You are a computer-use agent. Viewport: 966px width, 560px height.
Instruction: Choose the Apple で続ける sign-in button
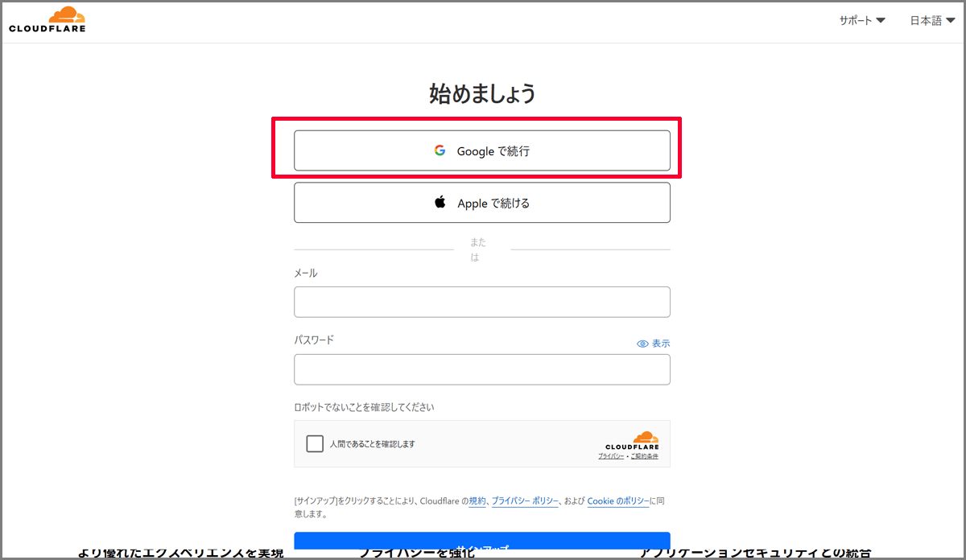482,203
